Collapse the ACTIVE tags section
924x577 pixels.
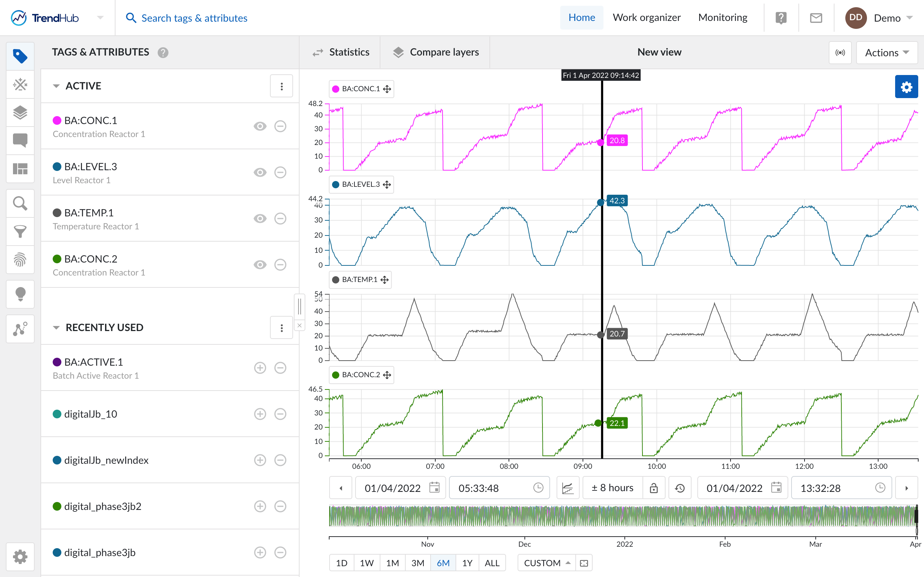coord(57,86)
